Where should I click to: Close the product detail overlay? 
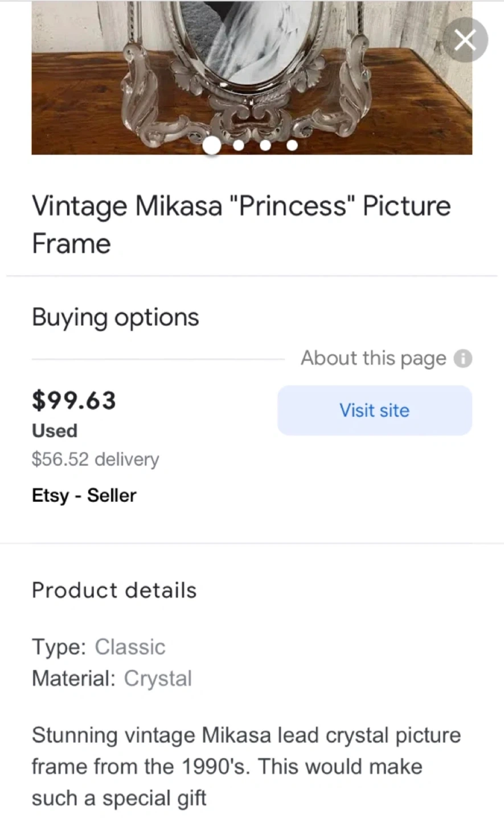[465, 40]
